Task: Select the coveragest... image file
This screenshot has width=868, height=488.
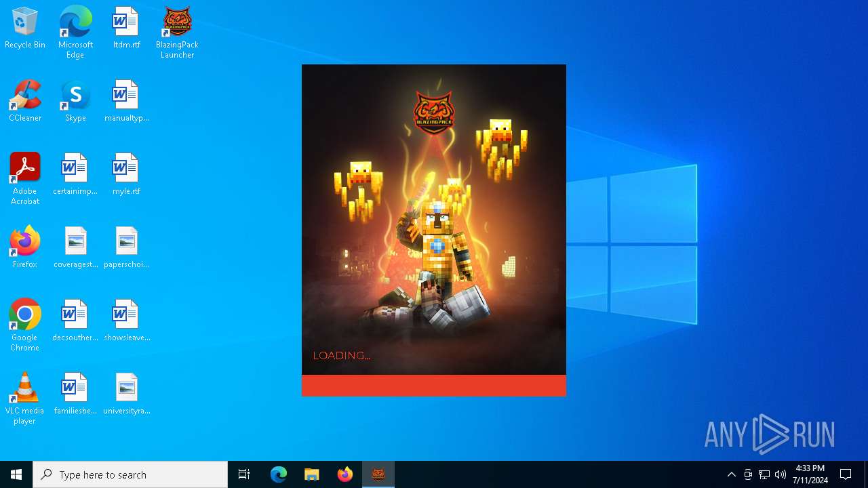Action: [75, 247]
